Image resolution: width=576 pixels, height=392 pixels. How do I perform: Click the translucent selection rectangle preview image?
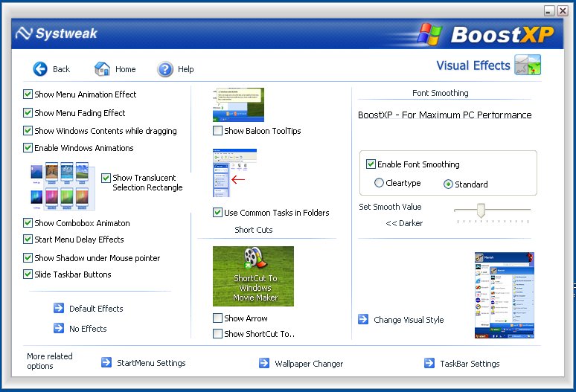tap(63, 186)
